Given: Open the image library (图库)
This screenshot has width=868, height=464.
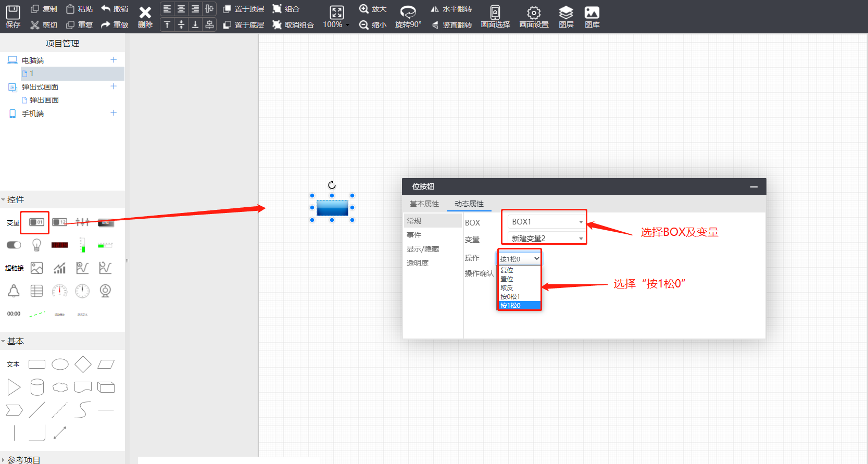Looking at the screenshot, I should pyautogui.click(x=592, y=17).
